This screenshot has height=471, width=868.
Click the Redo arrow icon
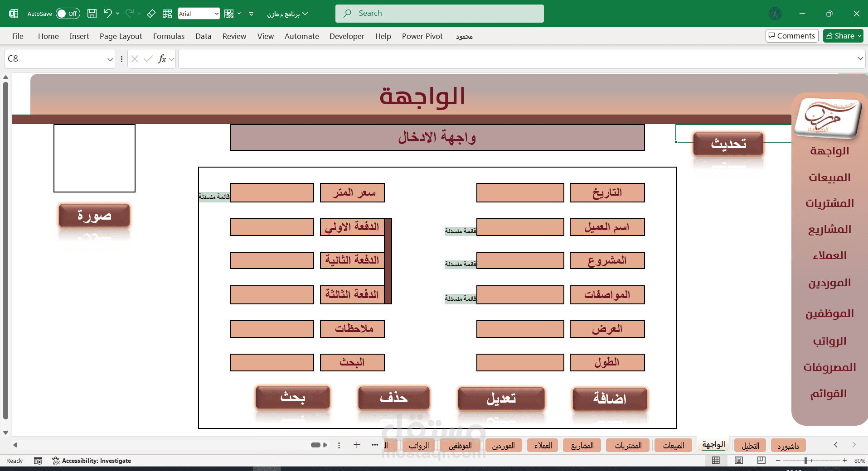[130, 13]
